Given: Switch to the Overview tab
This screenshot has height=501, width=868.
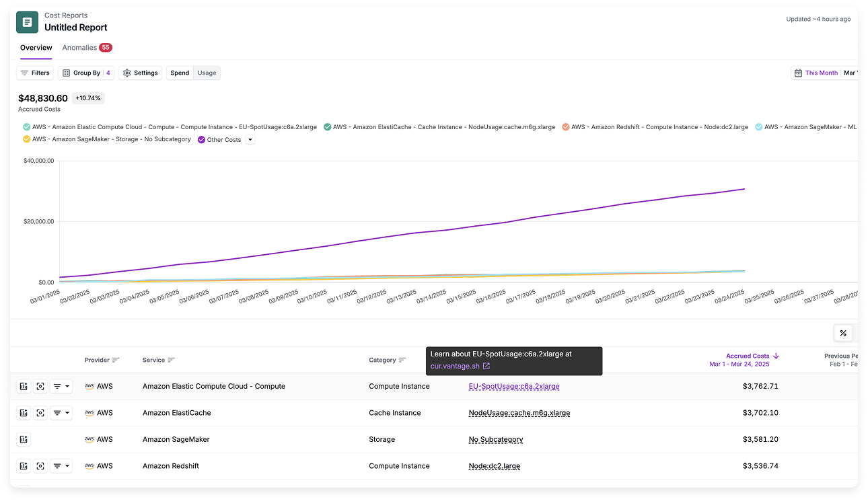Looking at the screenshot, I should (x=36, y=48).
